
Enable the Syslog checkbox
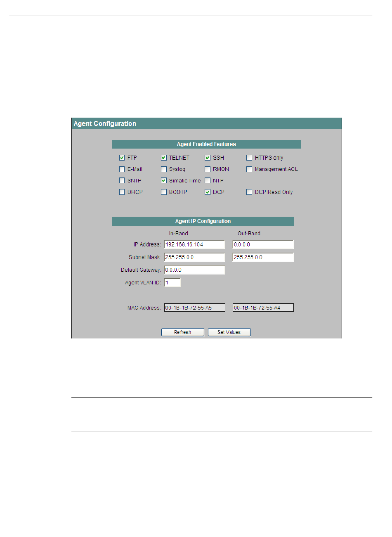164,169
